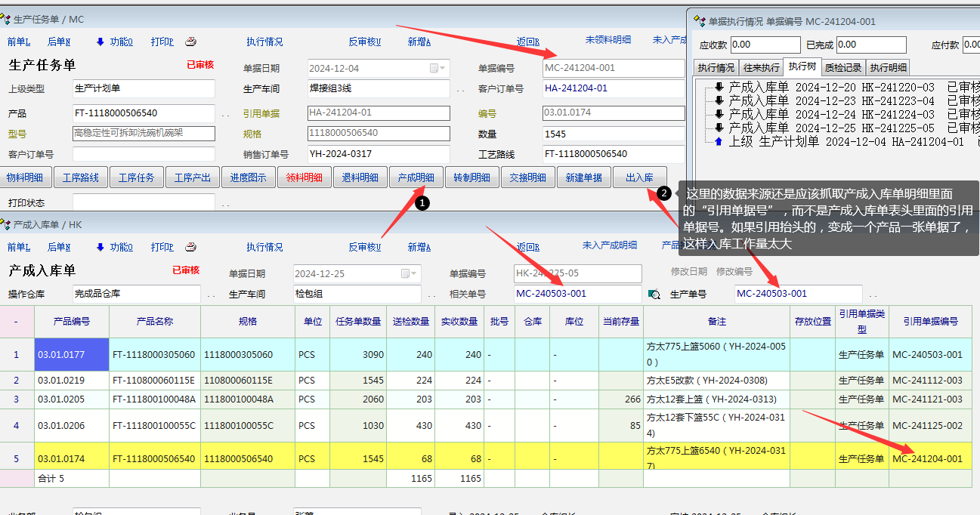Click blue up arrow of 上级 生产计划单 node
The height and width of the screenshot is (515, 980).
(x=719, y=142)
